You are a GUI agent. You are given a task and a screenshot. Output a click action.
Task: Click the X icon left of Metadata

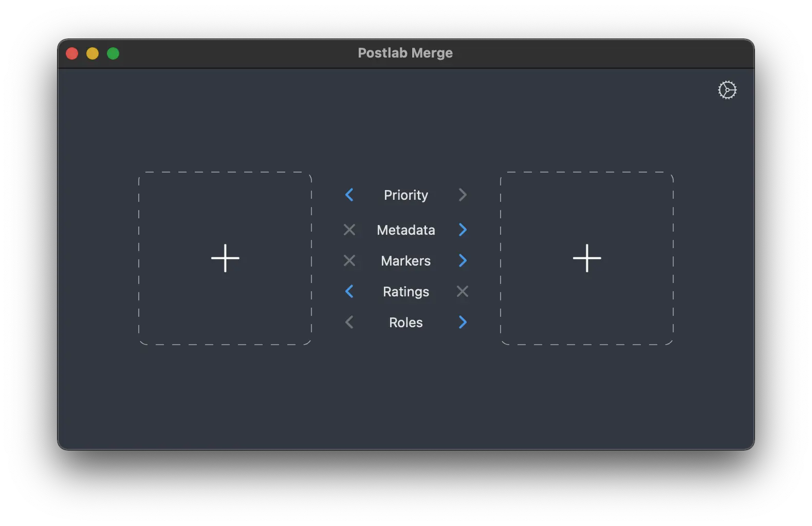tap(349, 230)
